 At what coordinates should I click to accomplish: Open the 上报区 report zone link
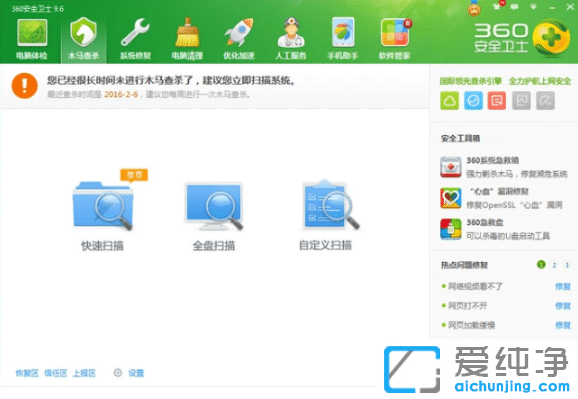point(84,373)
